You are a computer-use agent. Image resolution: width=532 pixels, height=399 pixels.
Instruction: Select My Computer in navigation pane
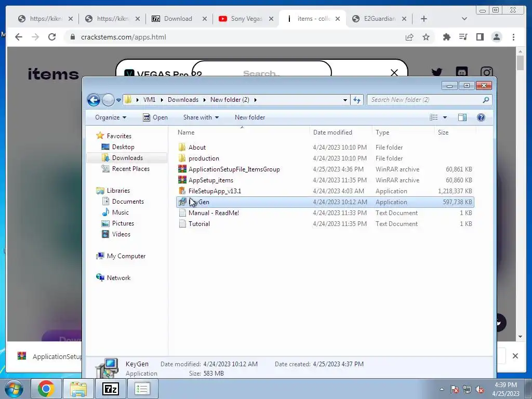click(x=126, y=256)
